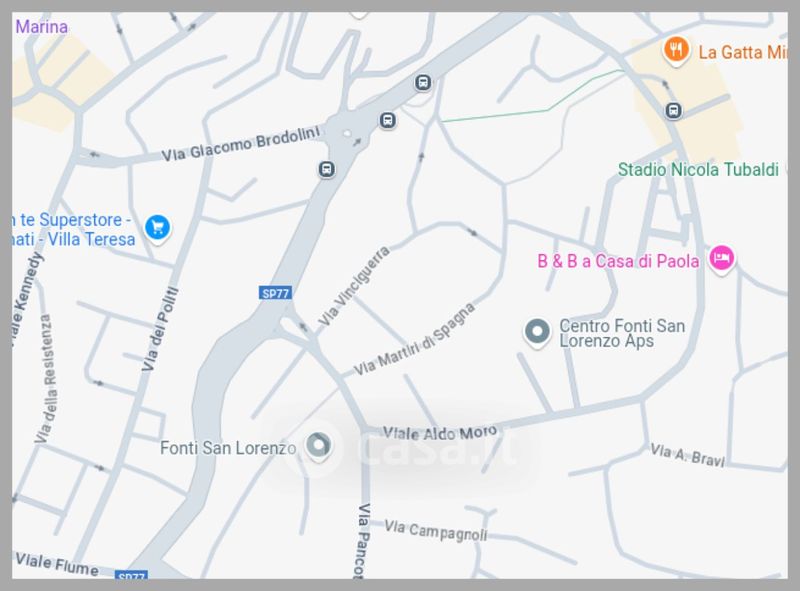Screen dimensions: 800x591
Task: Click the Marina place label
Action: click(41, 27)
